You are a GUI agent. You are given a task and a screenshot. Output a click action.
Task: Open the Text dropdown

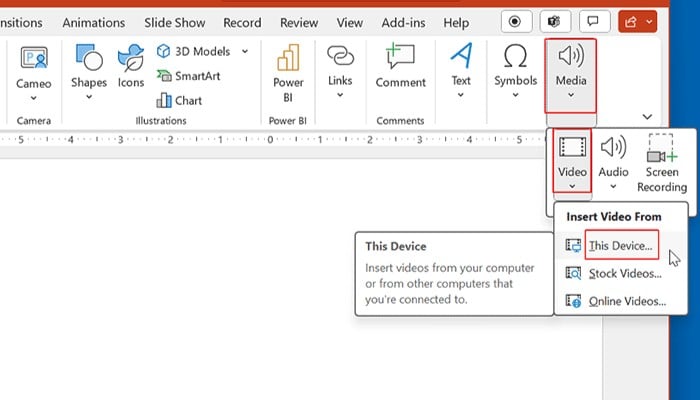pos(461,70)
